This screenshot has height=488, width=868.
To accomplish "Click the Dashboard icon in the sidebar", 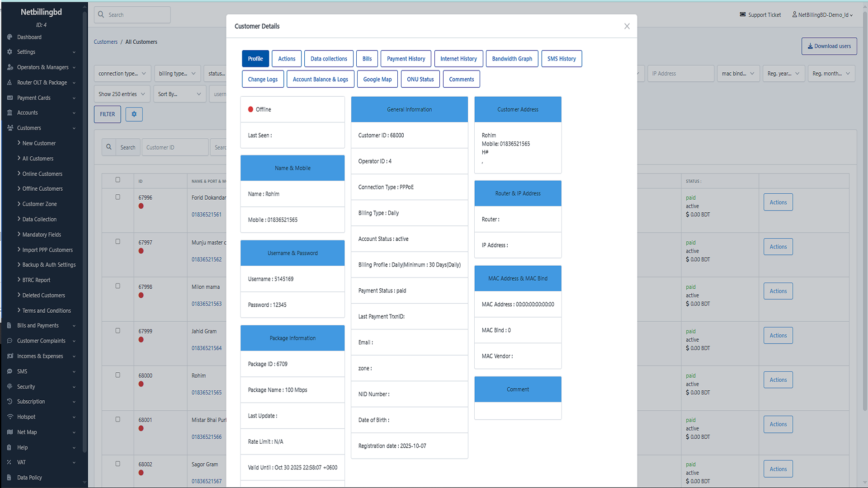I will [9, 37].
